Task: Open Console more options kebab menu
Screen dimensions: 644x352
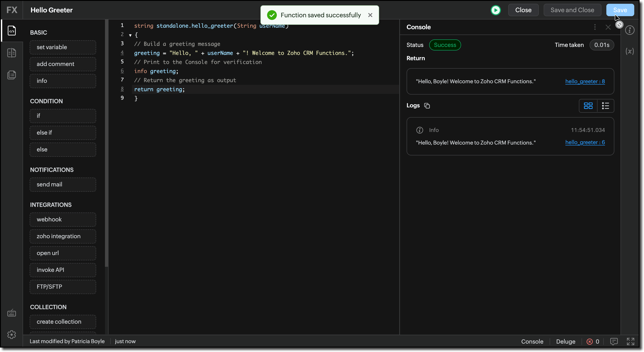Action: pyautogui.click(x=595, y=27)
